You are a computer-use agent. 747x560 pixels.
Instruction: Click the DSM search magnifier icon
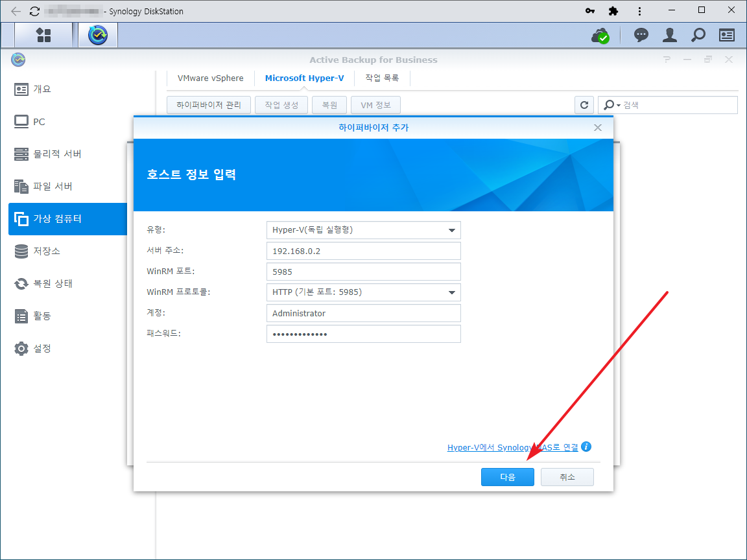(x=698, y=35)
